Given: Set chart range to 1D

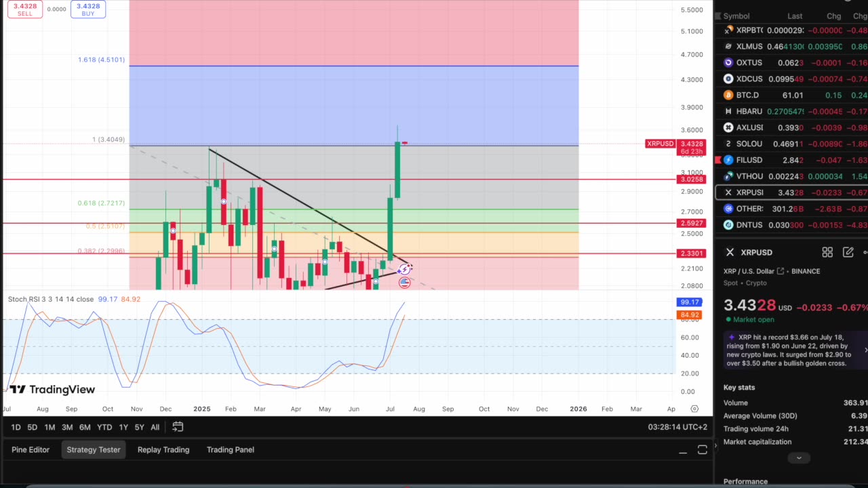Looking at the screenshot, I should tap(16, 427).
